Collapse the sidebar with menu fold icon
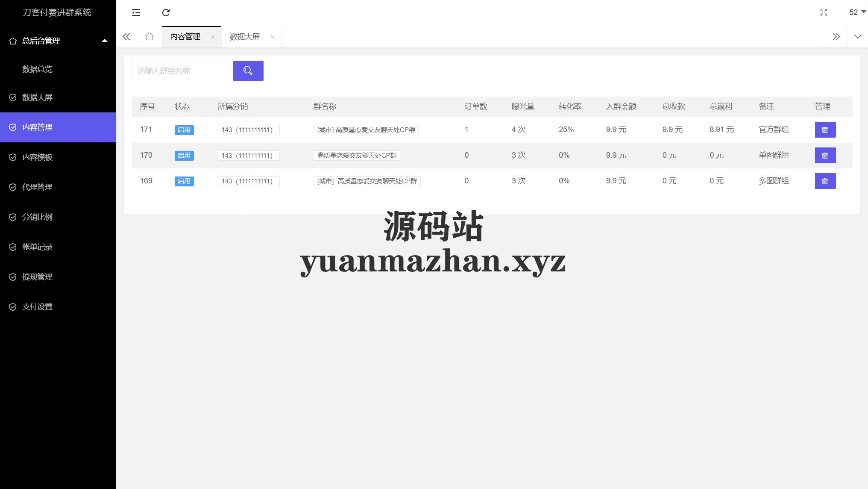This screenshot has width=868, height=489. (136, 13)
